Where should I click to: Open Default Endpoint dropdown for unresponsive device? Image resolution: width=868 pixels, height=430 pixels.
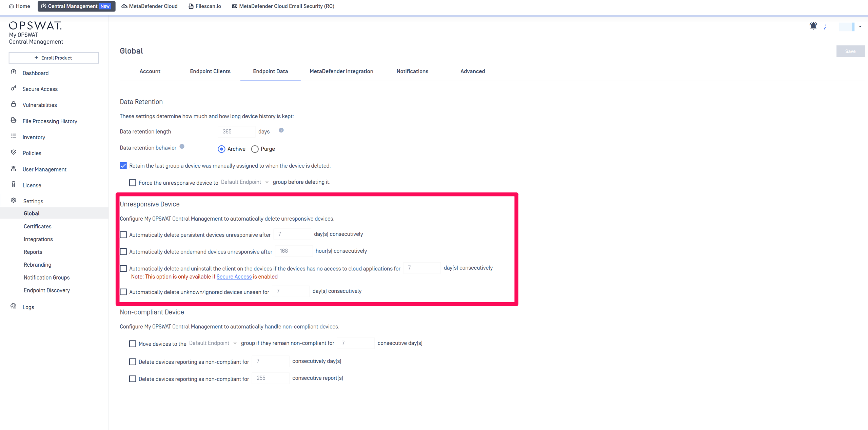coord(244,182)
